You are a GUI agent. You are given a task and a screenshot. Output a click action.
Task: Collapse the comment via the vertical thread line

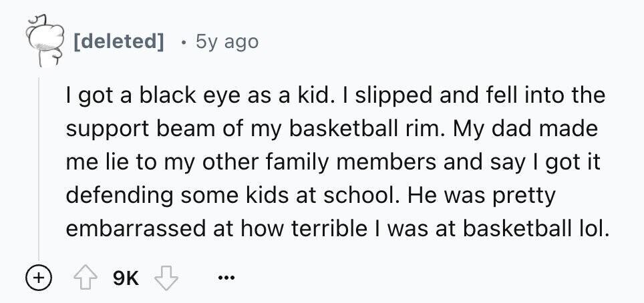click(39, 168)
